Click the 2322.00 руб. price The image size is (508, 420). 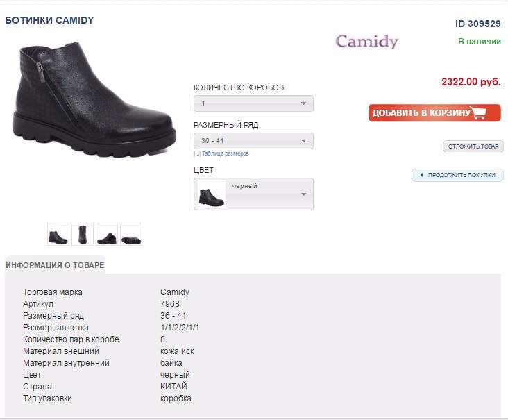pyautogui.click(x=471, y=82)
